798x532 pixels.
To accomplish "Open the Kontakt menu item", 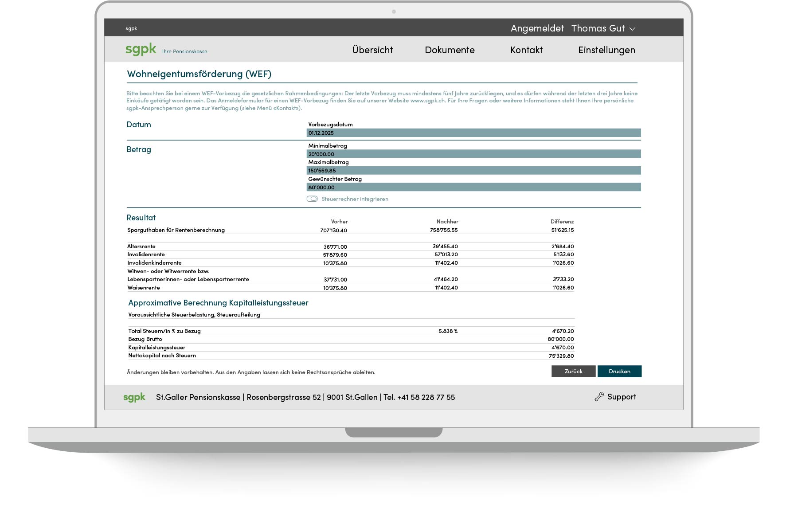I will point(526,50).
